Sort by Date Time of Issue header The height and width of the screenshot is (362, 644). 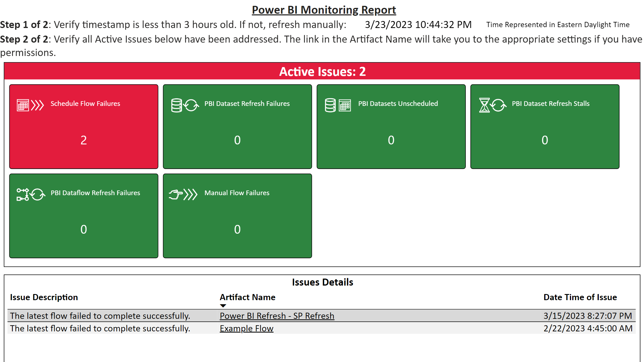click(580, 297)
